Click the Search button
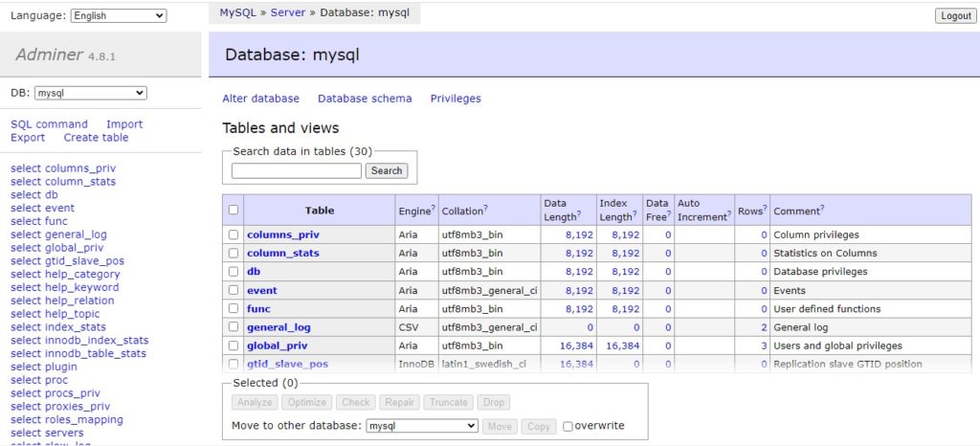The height and width of the screenshot is (446, 980). [x=387, y=170]
